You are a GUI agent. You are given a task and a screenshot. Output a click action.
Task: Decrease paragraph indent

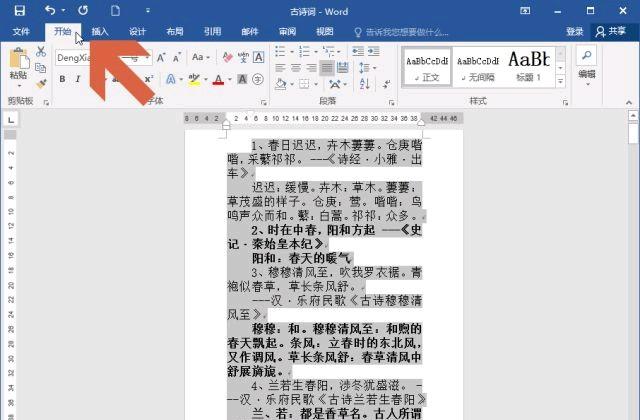point(358,51)
